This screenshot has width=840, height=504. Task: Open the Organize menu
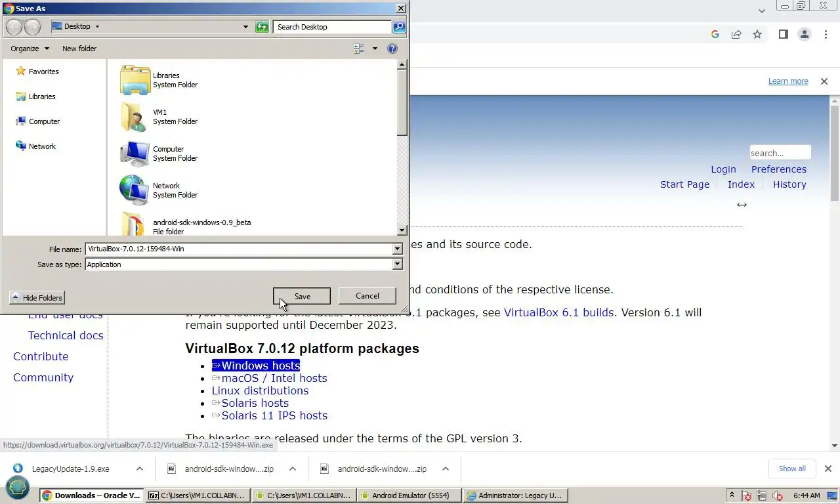(30, 49)
